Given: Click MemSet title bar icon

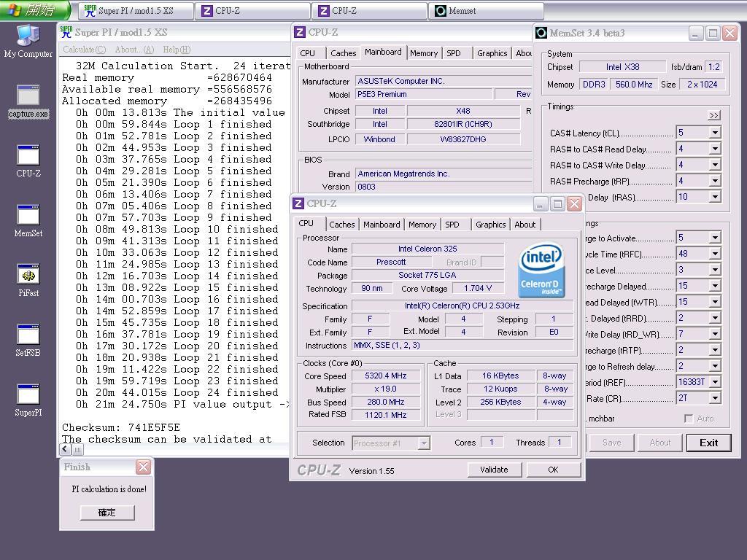Looking at the screenshot, I should click(541, 33).
